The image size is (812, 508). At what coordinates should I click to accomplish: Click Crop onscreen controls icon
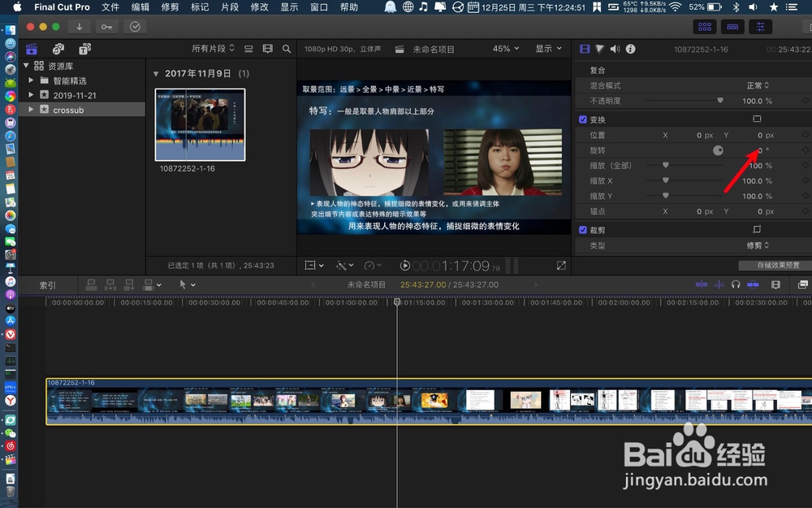[757, 230]
